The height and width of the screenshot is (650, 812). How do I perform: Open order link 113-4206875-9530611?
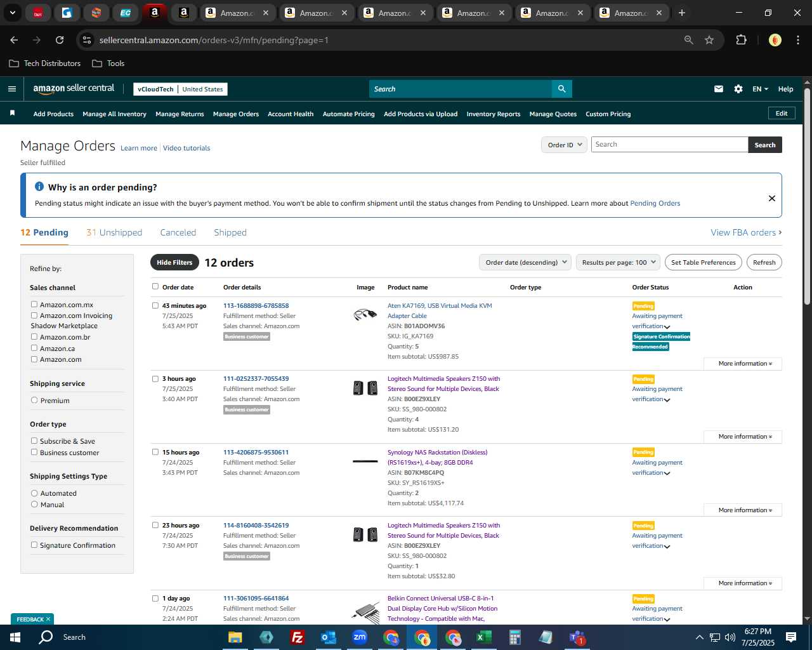pos(256,452)
